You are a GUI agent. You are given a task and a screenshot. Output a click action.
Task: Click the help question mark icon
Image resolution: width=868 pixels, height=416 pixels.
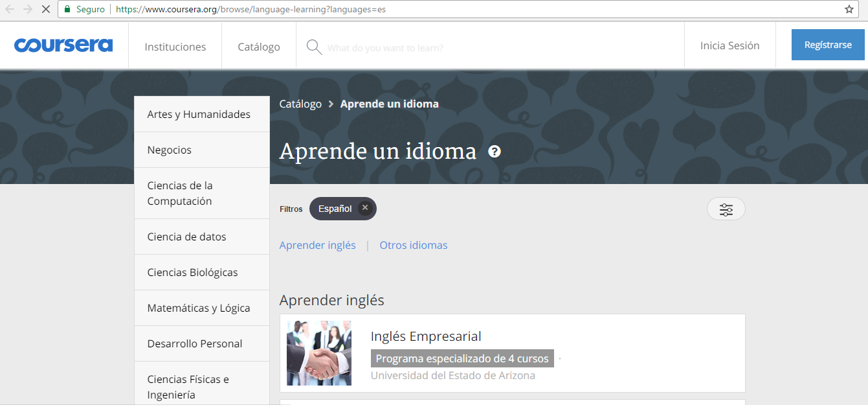495,152
